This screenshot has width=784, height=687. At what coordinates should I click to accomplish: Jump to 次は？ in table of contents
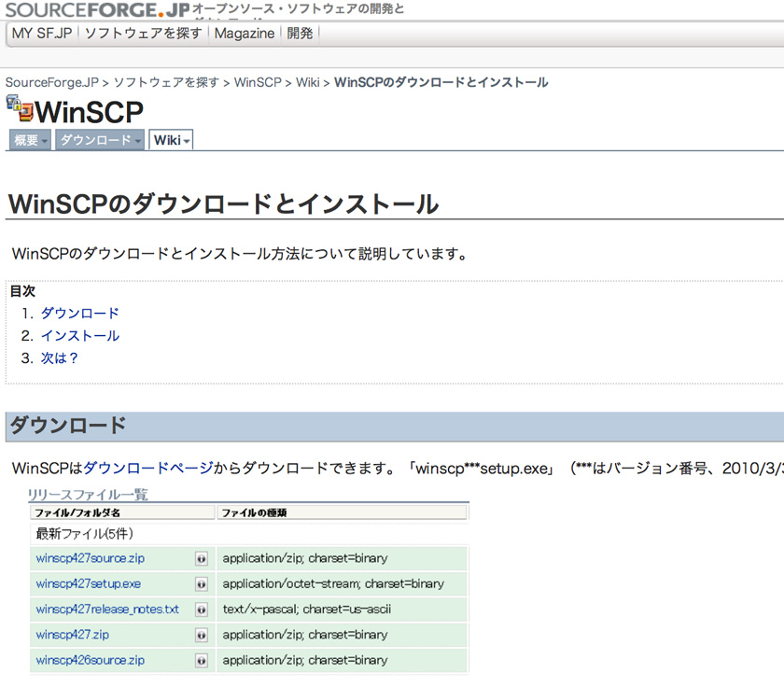pos(60,358)
